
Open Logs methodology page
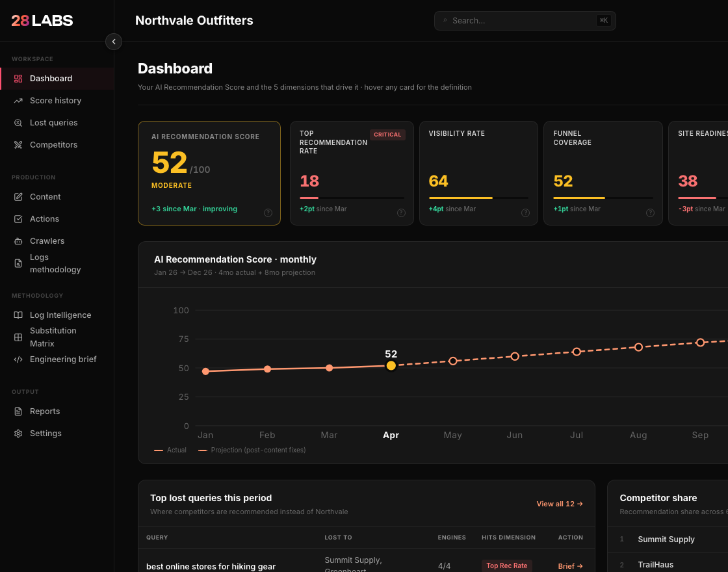(57, 263)
